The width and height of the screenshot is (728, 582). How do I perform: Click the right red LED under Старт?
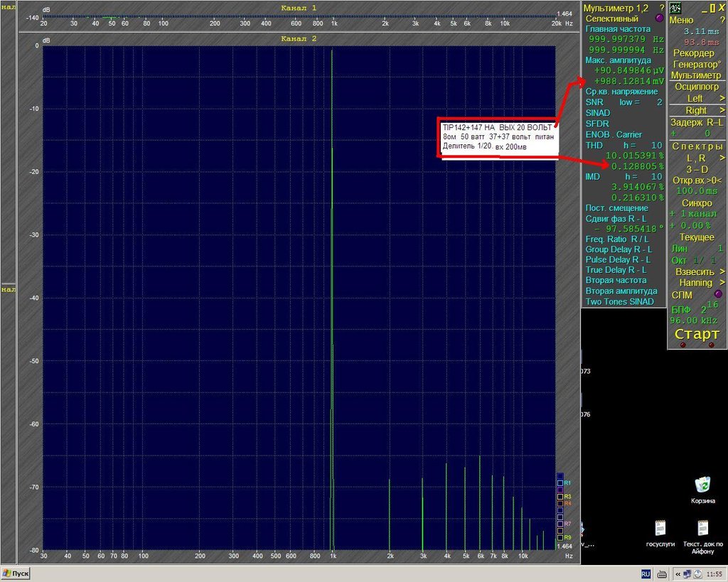(711, 345)
